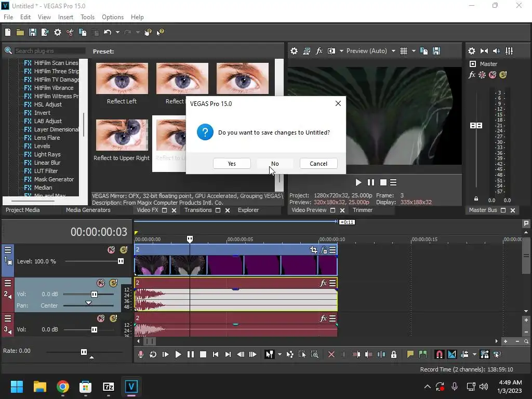532x399 pixels.
Task: Click No in the save dialog
Action: tap(275, 164)
